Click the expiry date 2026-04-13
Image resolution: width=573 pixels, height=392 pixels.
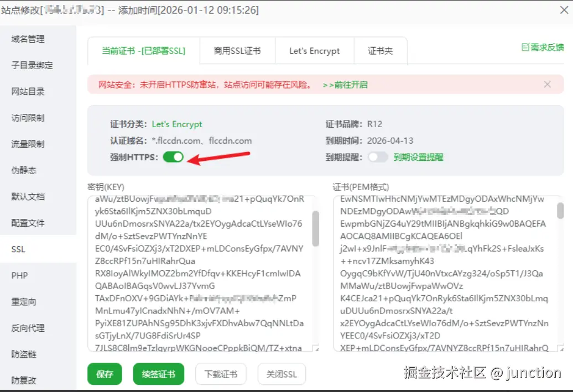tap(390, 140)
